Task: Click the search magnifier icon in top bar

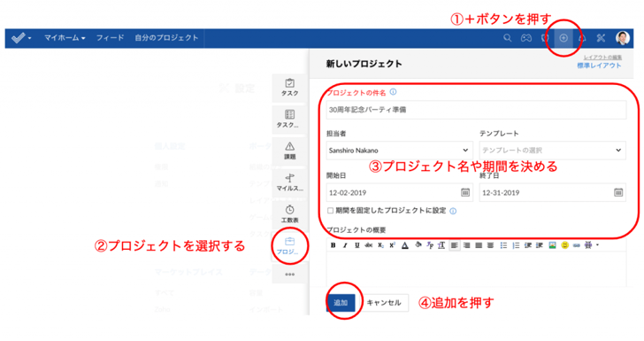Action: point(508,38)
